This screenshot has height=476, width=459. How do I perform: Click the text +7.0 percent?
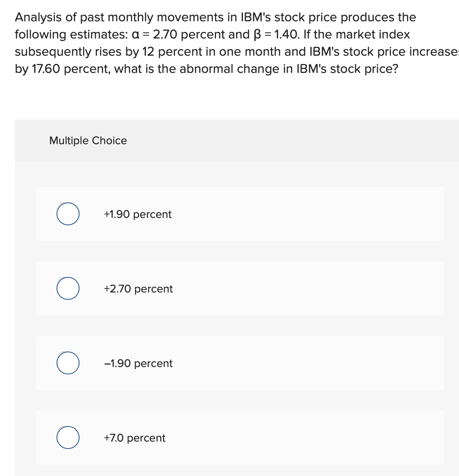click(x=134, y=438)
